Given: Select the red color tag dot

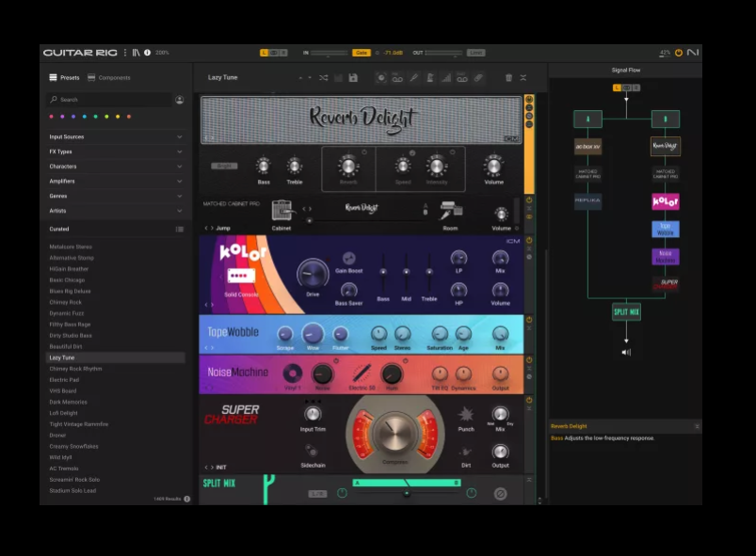Looking at the screenshot, I should [52, 117].
